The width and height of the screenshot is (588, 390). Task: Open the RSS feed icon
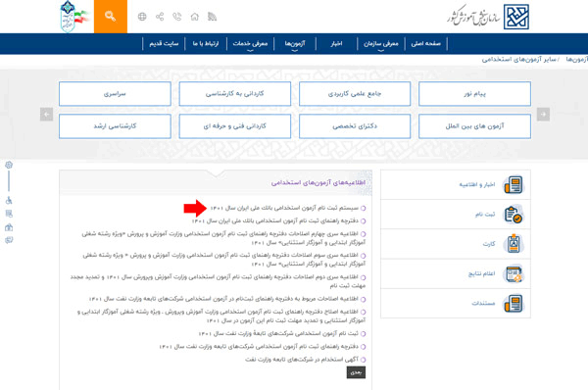(213, 17)
